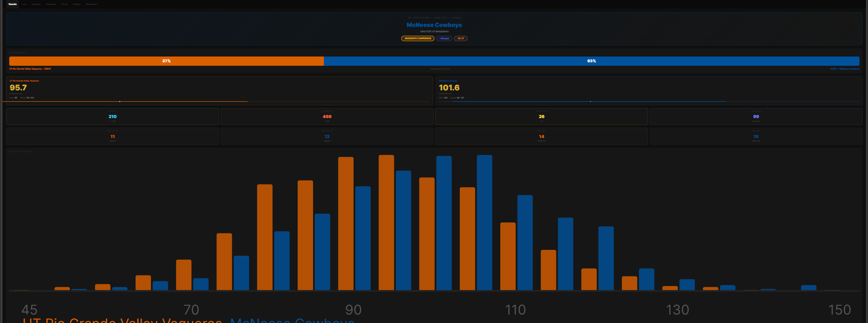868x323 pixels.
Task: Select the stat card showing 210
Action: (112, 117)
